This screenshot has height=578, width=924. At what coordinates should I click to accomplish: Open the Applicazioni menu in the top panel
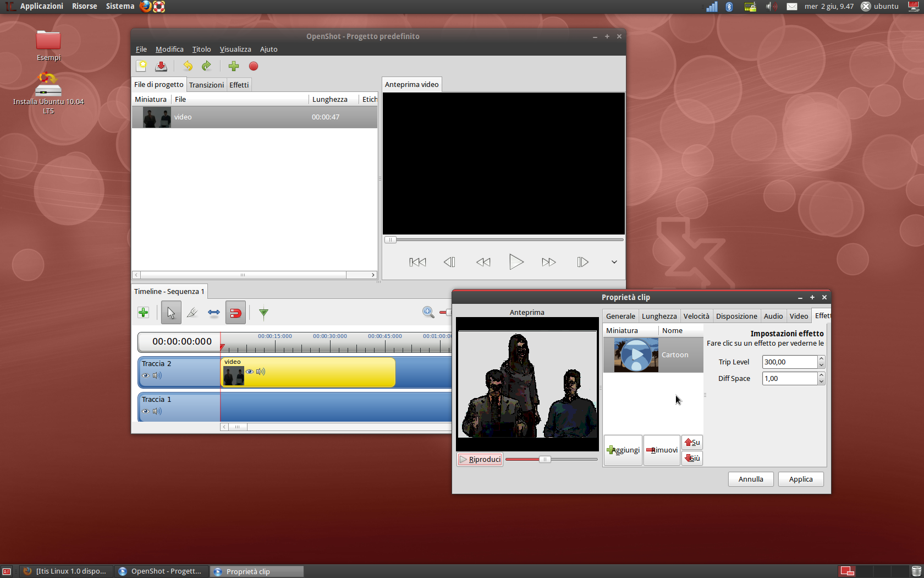(42, 6)
